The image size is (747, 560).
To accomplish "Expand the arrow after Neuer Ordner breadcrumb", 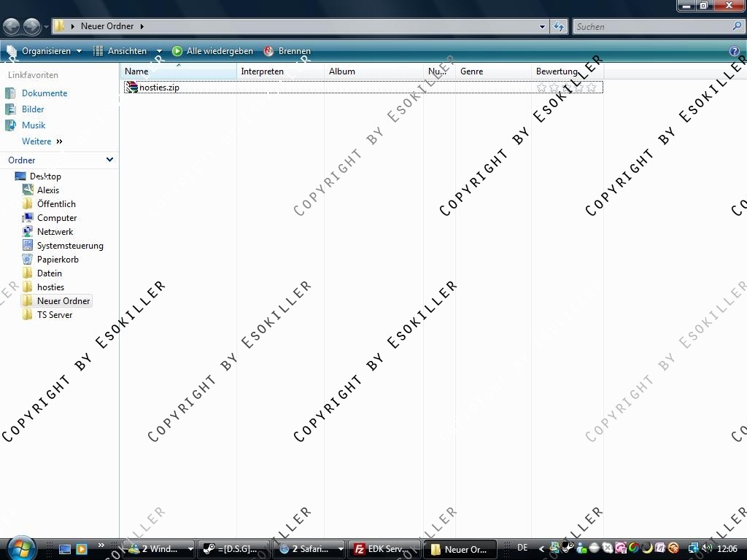I will (142, 26).
